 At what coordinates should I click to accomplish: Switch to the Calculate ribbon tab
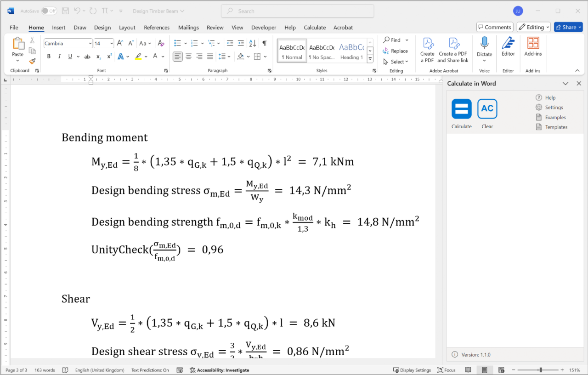click(315, 28)
